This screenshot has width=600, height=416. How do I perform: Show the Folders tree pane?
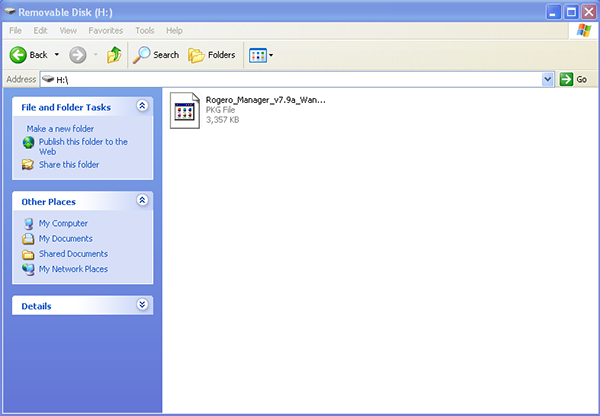(x=212, y=55)
